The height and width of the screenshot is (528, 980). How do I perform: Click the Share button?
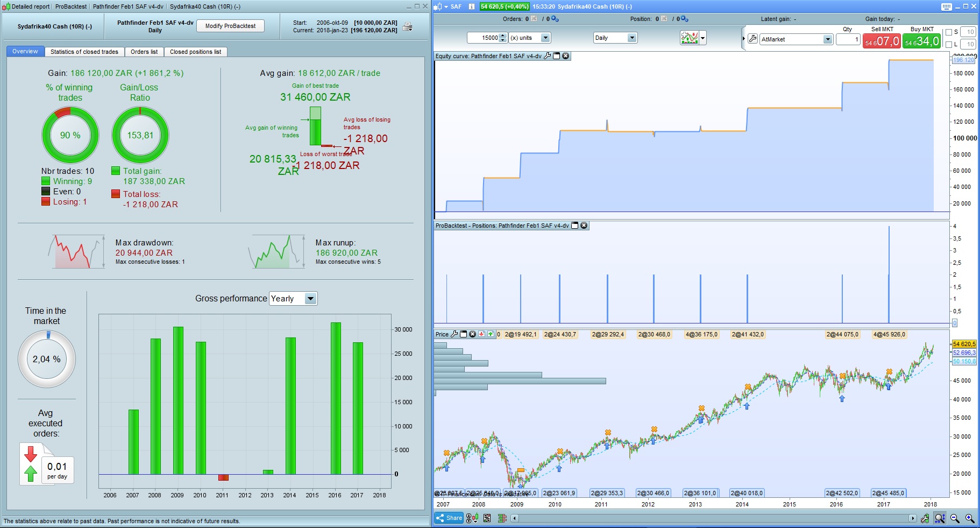[449, 518]
